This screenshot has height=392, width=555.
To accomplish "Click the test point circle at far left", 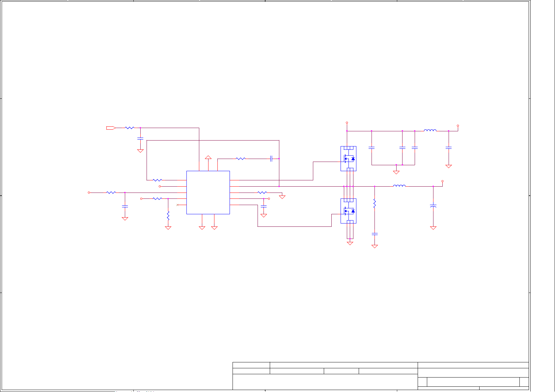I will [89, 193].
